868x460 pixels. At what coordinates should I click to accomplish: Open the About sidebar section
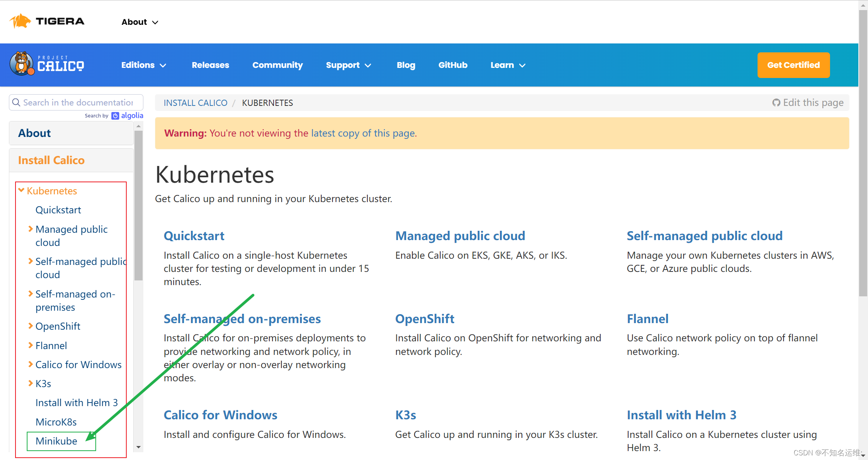(x=71, y=133)
